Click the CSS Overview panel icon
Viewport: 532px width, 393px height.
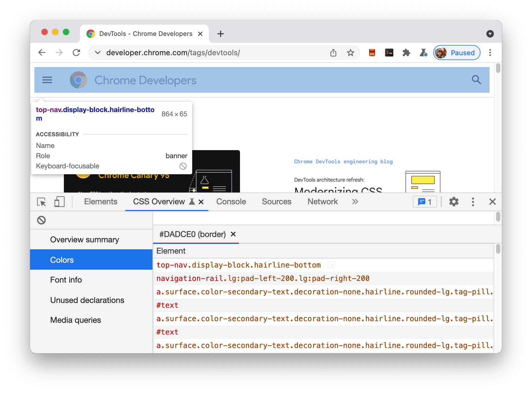click(x=191, y=202)
